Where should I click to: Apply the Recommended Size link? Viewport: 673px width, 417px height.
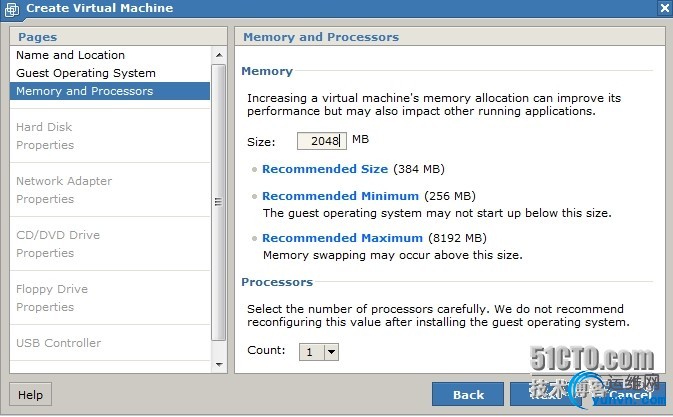pyautogui.click(x=324, y=169)
